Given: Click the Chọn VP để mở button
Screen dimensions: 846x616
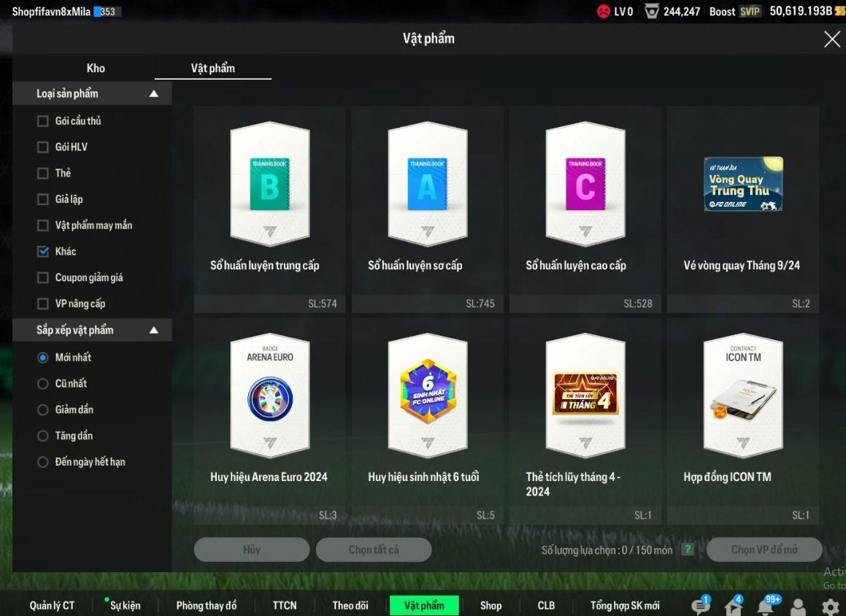Looking at the screenshot, I should [x=764, y=550].
